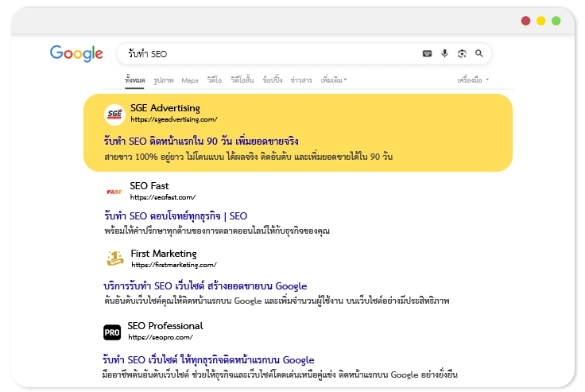
Task: Click the red window control dot
Action: click(x=525, y=21)
